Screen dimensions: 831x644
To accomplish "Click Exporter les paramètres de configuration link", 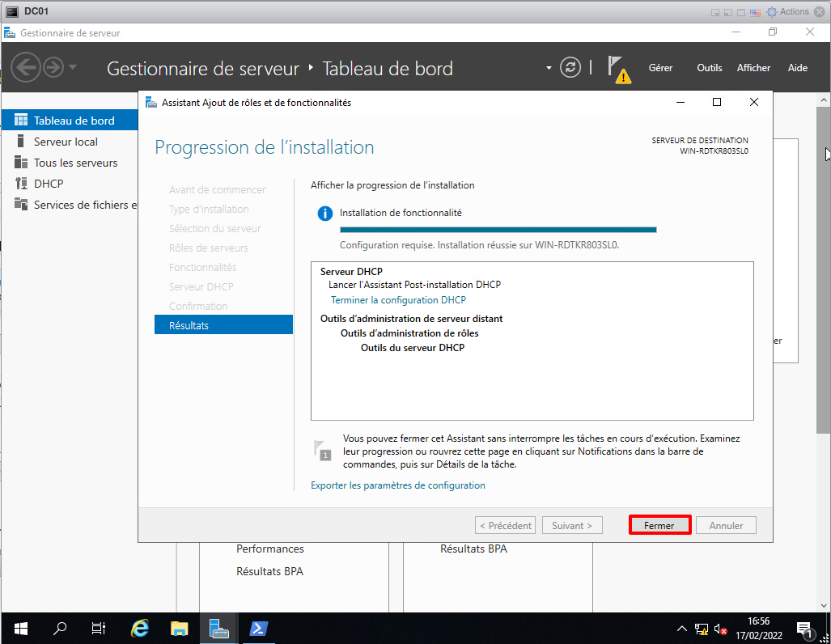I will coord(398,485).
